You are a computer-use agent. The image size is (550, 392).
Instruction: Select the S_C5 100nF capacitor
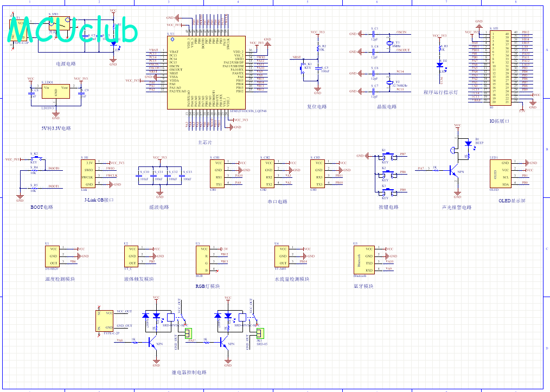[x=318, y=69]
